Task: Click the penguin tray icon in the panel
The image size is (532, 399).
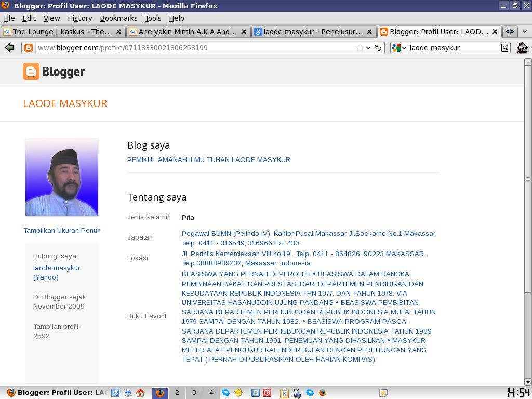Action: 297,393
